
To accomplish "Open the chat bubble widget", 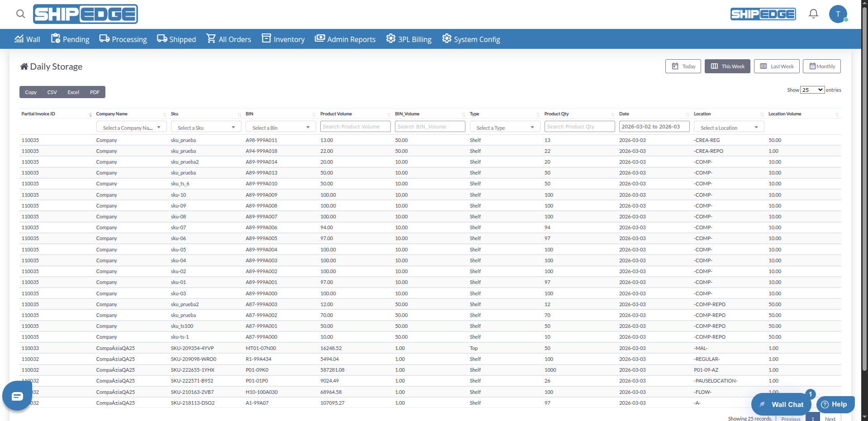I will click(x=17, y=396).
